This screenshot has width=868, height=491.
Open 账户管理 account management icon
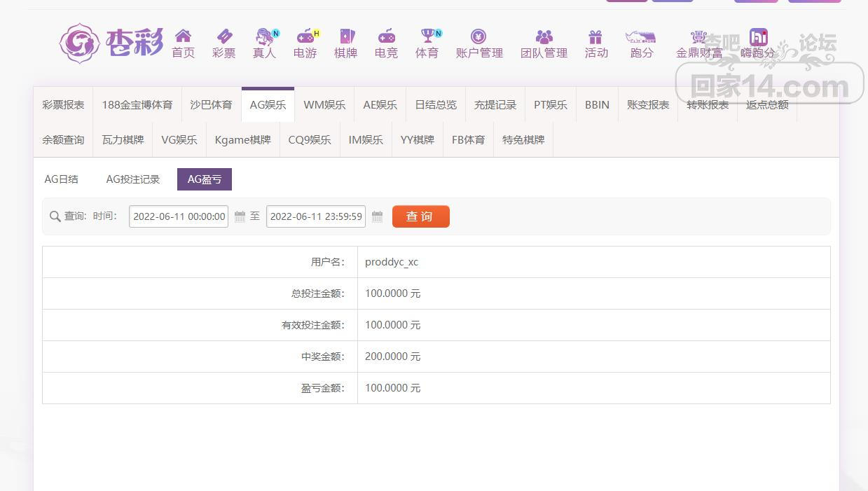[x=478, y=36]
